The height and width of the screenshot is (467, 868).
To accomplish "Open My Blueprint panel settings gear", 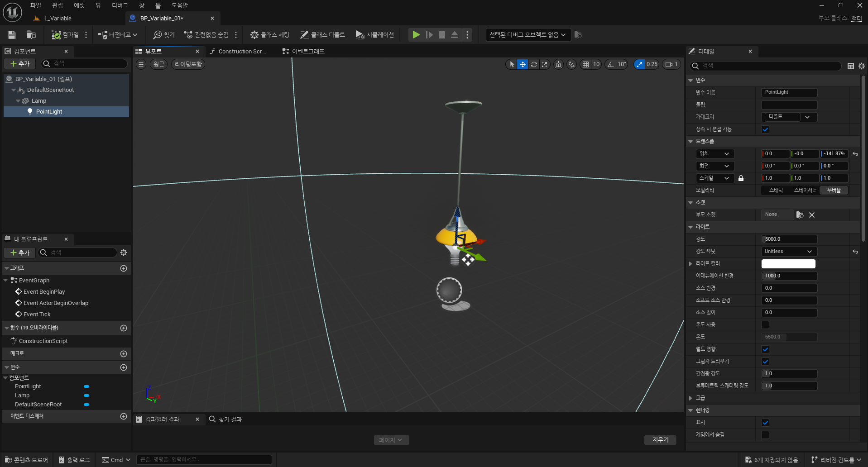I will [124, 253].
